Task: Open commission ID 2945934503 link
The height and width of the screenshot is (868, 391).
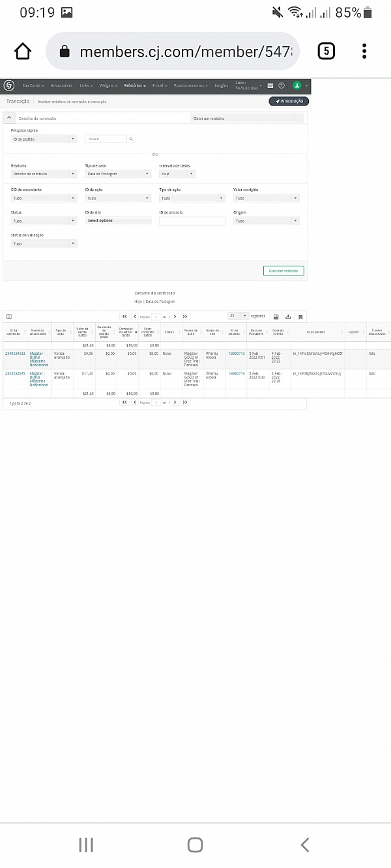Action: (x=15, y=353)
